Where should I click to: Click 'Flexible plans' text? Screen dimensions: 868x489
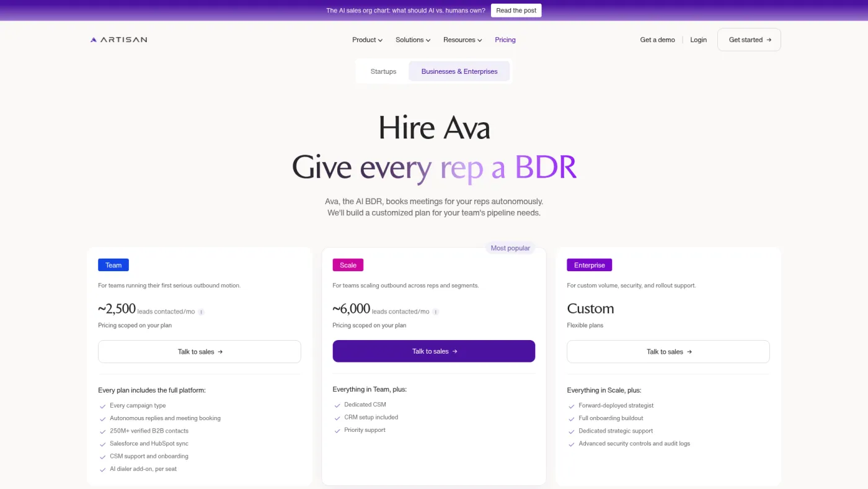(x=585, y=325)
